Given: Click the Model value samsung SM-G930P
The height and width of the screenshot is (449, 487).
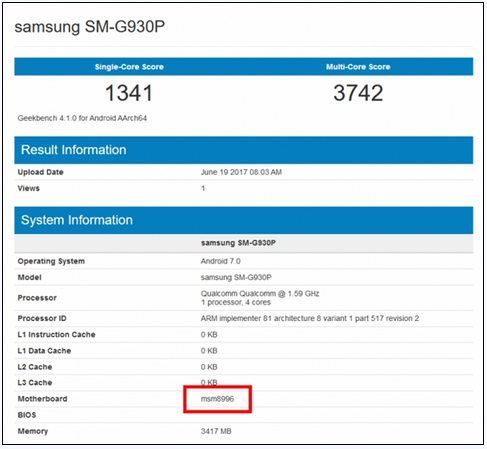Looking at the screenshot, I should point(236,277).
